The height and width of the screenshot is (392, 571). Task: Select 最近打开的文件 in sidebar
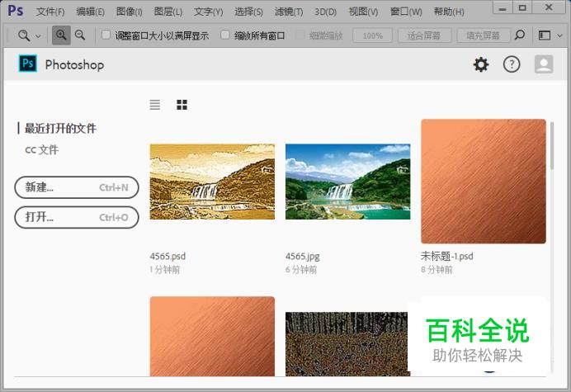pyautogui.click(x=60, y=128)
